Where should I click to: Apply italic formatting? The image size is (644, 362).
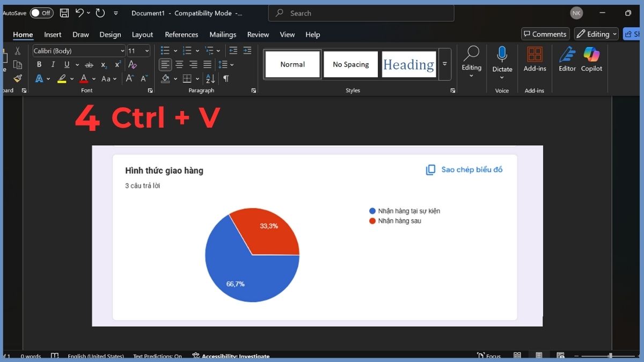coord(53,64)
